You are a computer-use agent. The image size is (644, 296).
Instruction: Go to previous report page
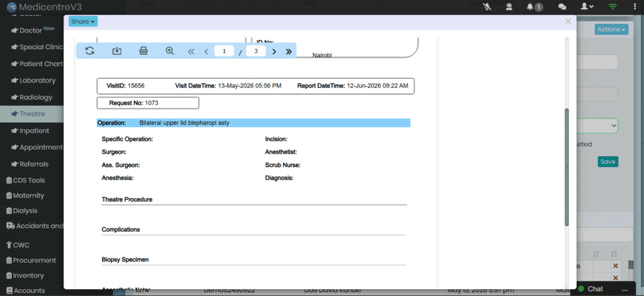pos(206,52)
